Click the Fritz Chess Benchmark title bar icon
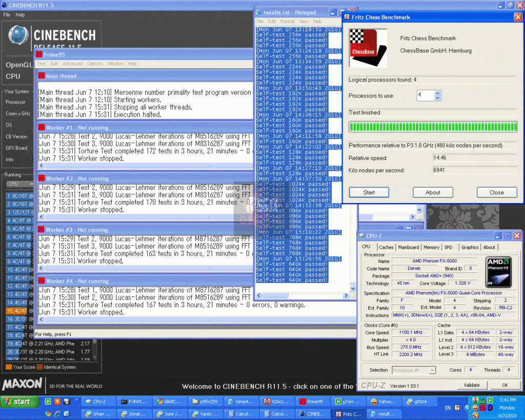Viewport: 525px width, 420px height. coord(347,17)
